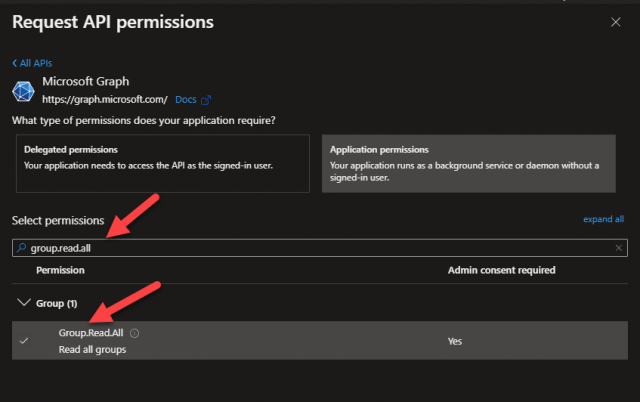Show info for Group.Read.All permission
640x402 pixels.
pyautogui.click(x=134, y=333)
